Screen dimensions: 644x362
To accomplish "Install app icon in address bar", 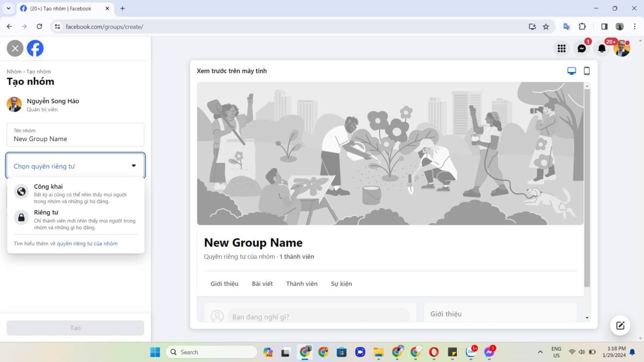I will [x=532, y=27].
